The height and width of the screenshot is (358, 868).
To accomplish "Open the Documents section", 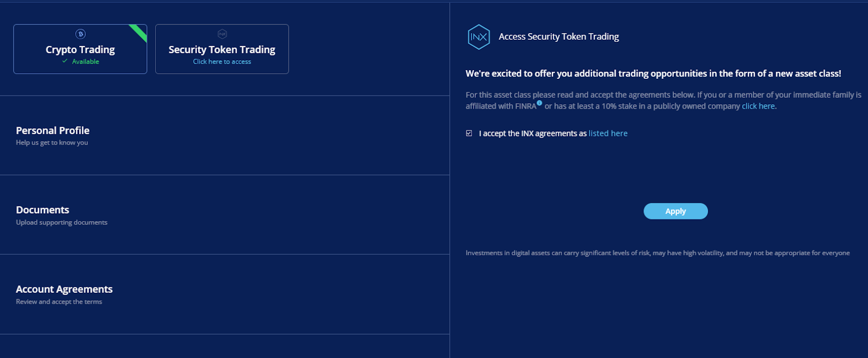I will point(225,215).
